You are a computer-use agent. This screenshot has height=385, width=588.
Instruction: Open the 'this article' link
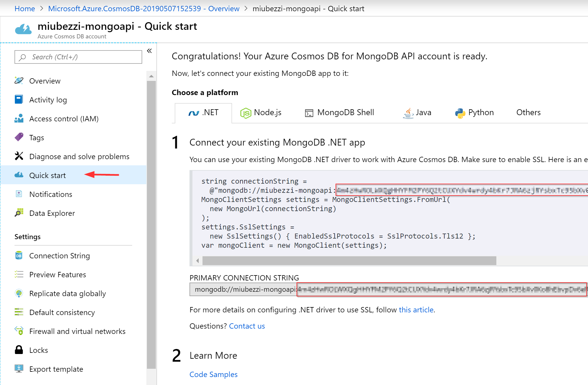[x=416, y=310]
